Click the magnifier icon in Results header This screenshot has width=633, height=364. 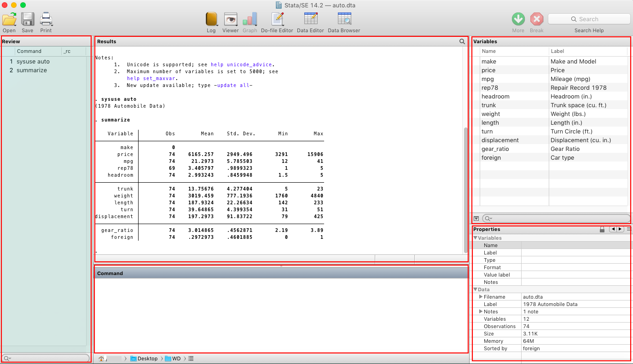(x=462, y=41)
